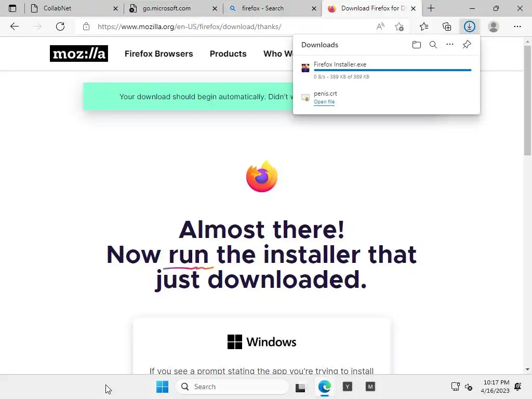Image resolution: width=532 pixels, height=399 pixels.
Task: Click the scrollbar down arrow
Action: pos(527,369)
